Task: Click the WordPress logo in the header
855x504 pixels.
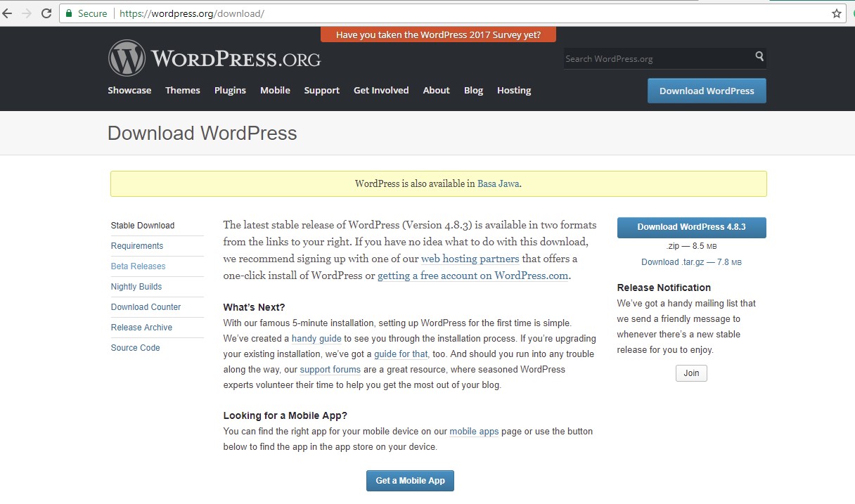Action: tap(127, 58)
